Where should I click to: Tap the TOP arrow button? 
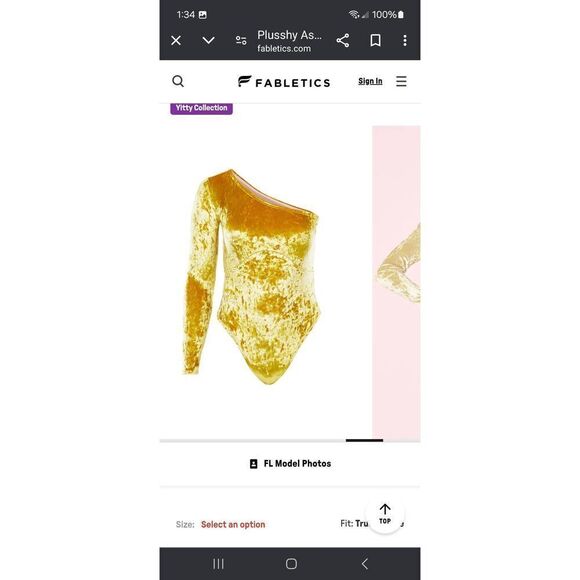(x=385, y=514)
